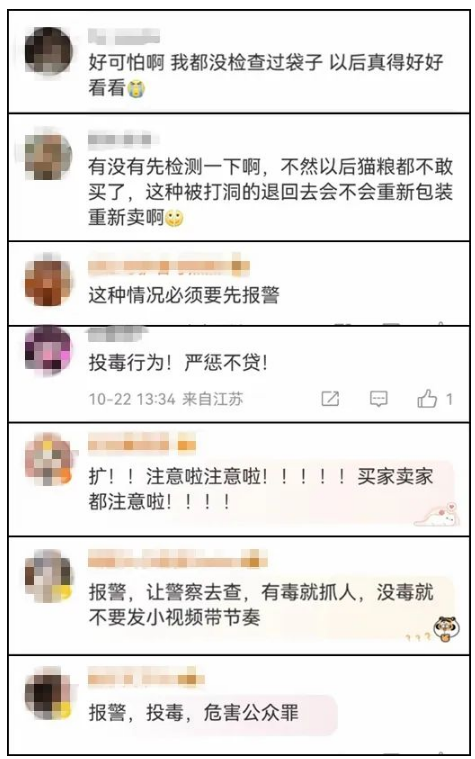Like the 投毒行为 comment with thumbs-up
This screenshot has height=759, width=475.
(x=427, y=398)
